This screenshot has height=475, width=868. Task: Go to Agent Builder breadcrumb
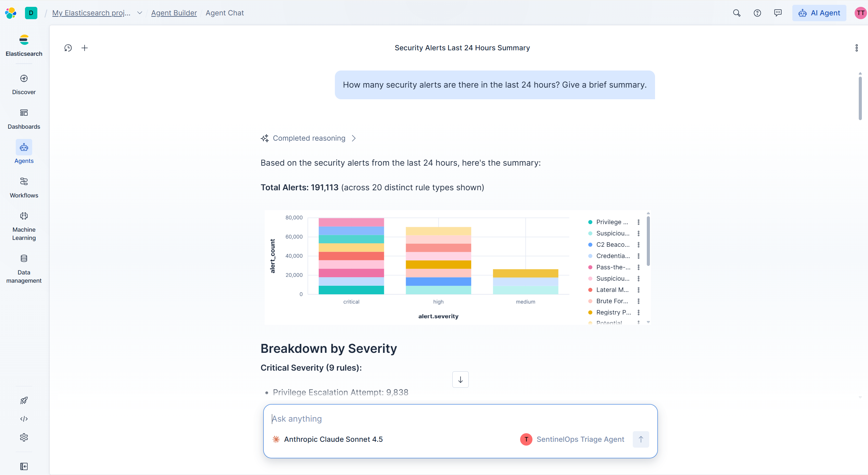[x=174, y=13]
